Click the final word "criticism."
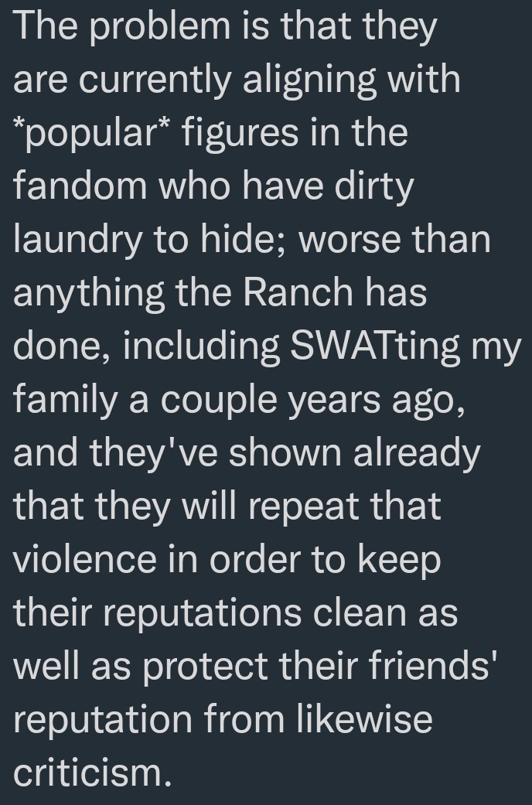This screenshot has width=532, height=805. pos(92,773)
